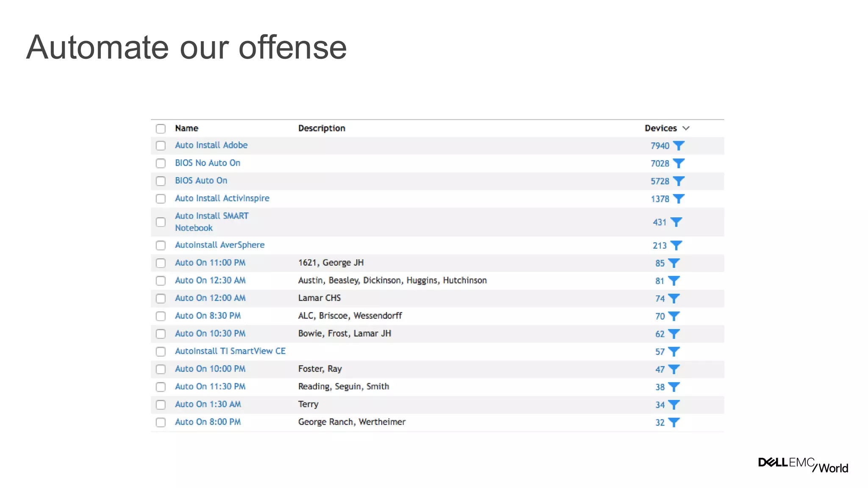Open the 431 device count link

[659, 223]
